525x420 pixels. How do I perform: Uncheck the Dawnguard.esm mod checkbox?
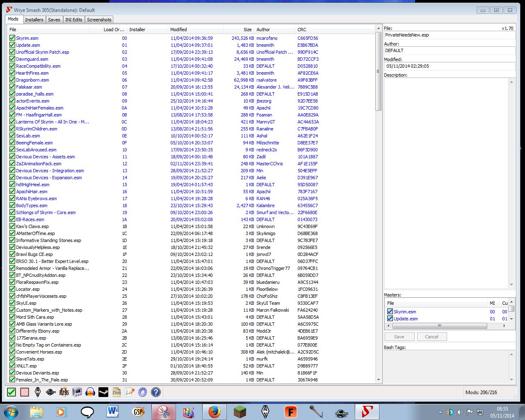tap(12, 59)
